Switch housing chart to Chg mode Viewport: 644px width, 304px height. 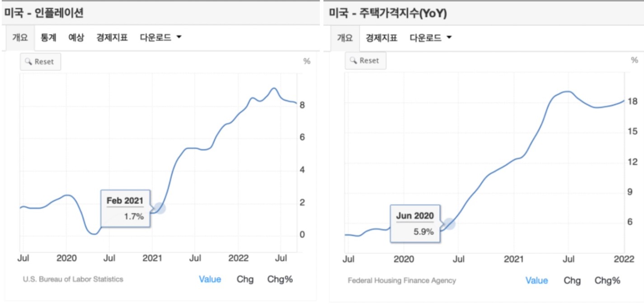[x=572, y=281]
